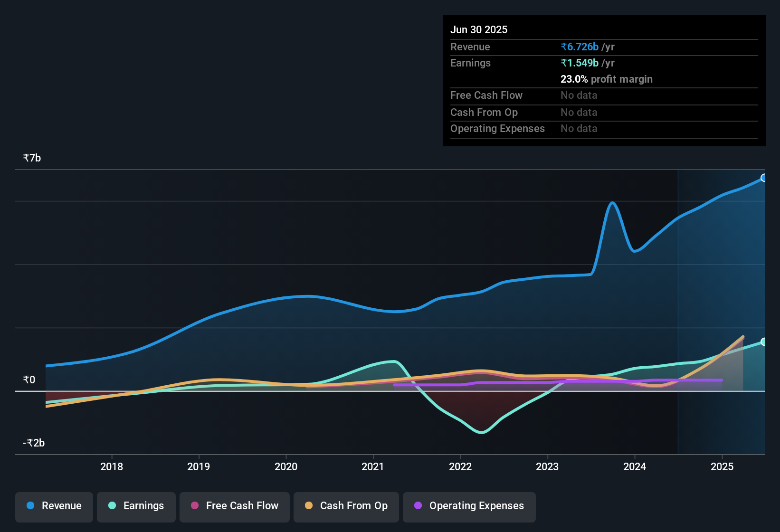Screen dimensions: 780x532
Task: Click the orange Cash From Op legend dot
Action: click(309, 506)
